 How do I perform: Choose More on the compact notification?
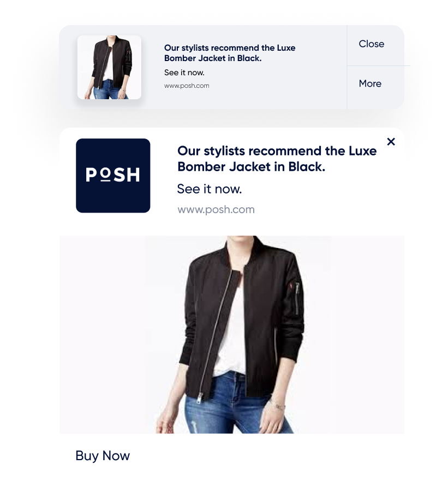(370, 83)
